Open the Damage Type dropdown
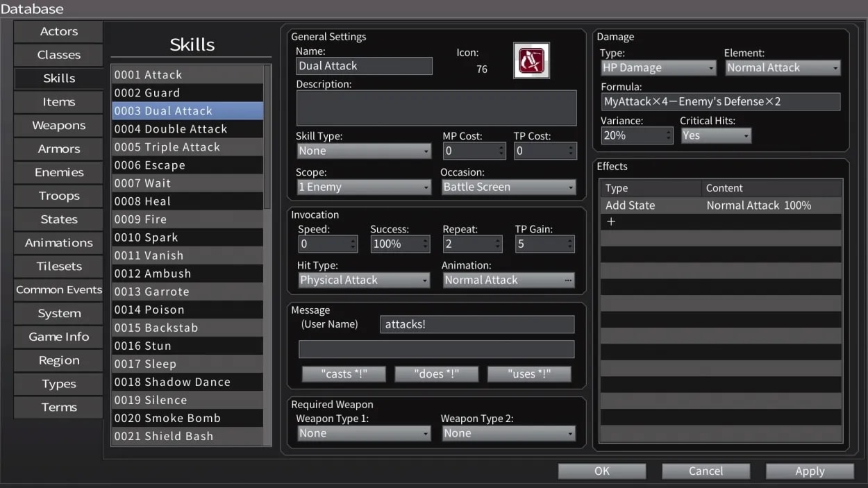 point(658,67)
